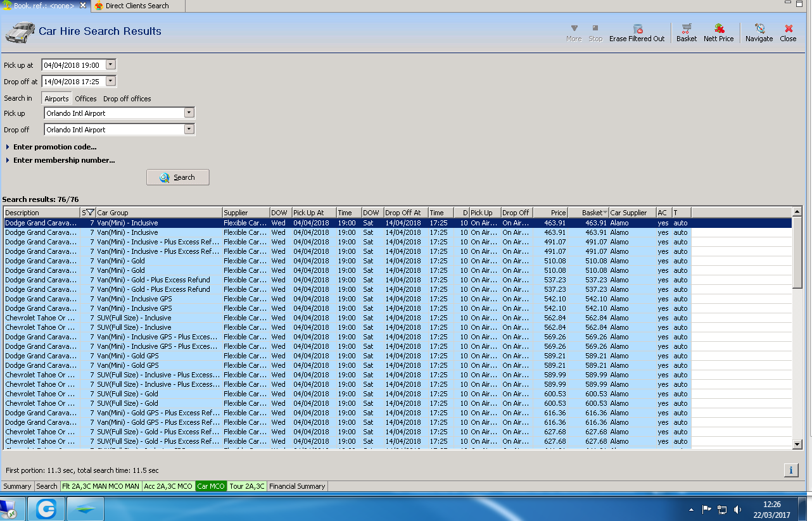The width and height of the screenshot is (812, 521).
Task: Switch to the Direct Clients Search tab
Action: pos(137,6)
